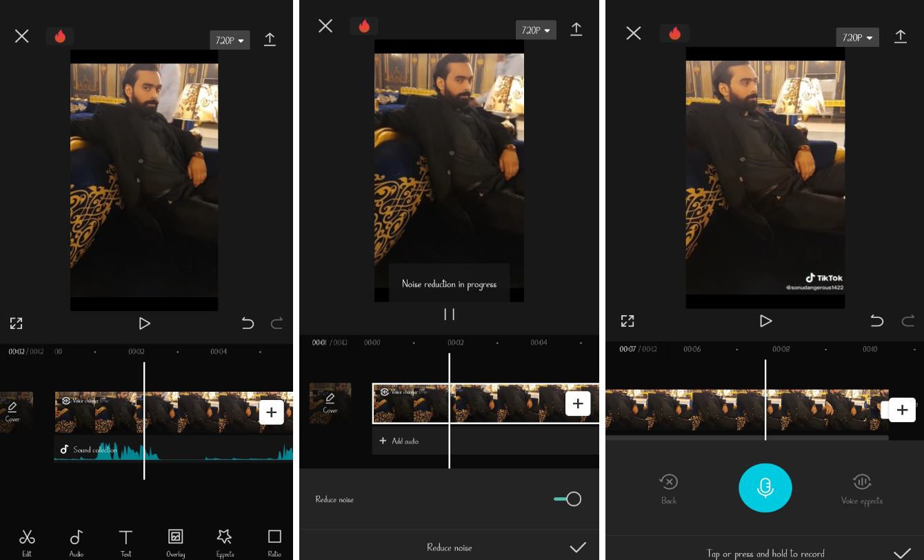Confirm Reduce noise with the checkmark

(578, 548)
